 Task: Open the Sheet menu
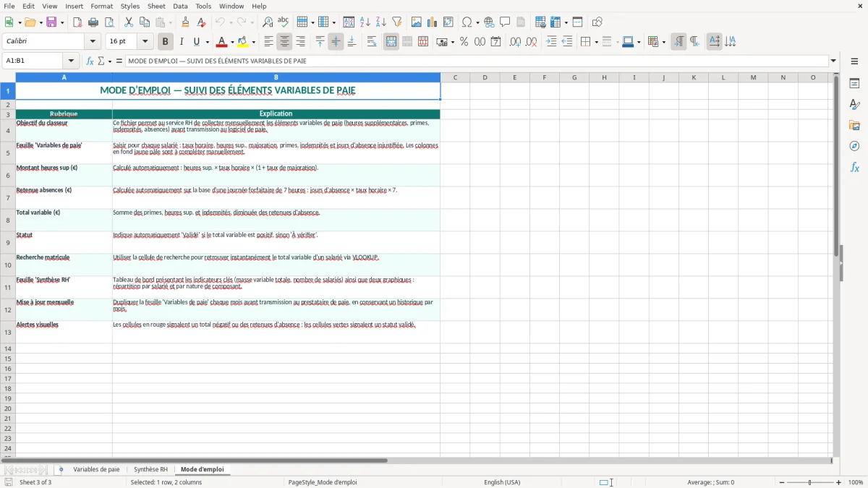(x=157, y=6)
